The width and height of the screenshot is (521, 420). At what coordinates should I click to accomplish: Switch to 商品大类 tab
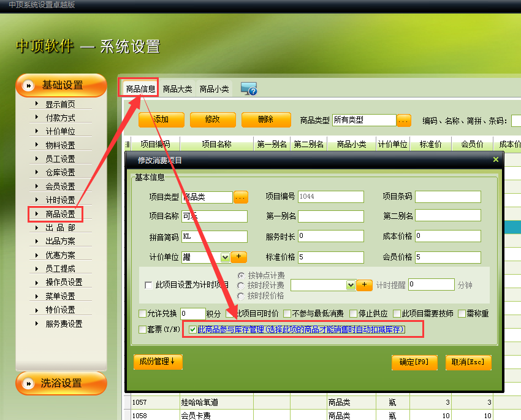[177, 89]
